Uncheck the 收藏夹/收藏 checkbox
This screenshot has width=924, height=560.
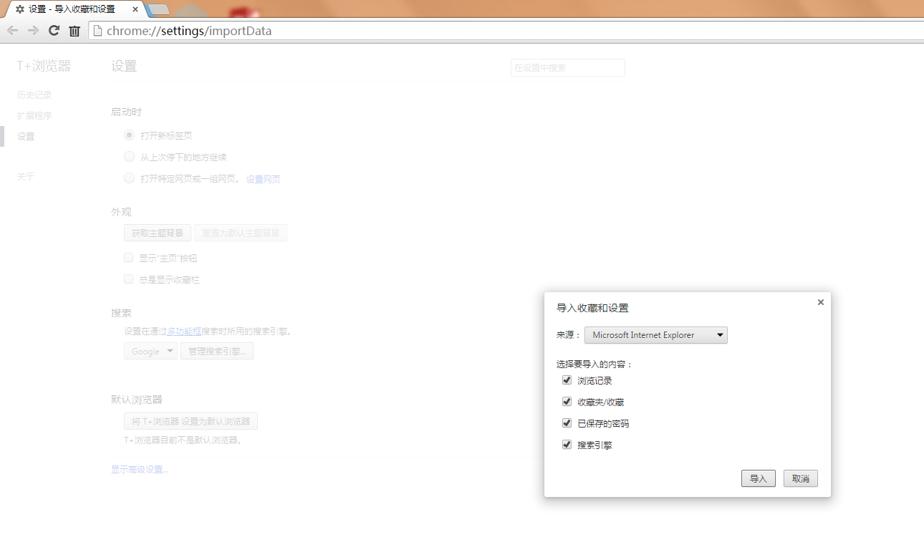click(x=567, y=402)
